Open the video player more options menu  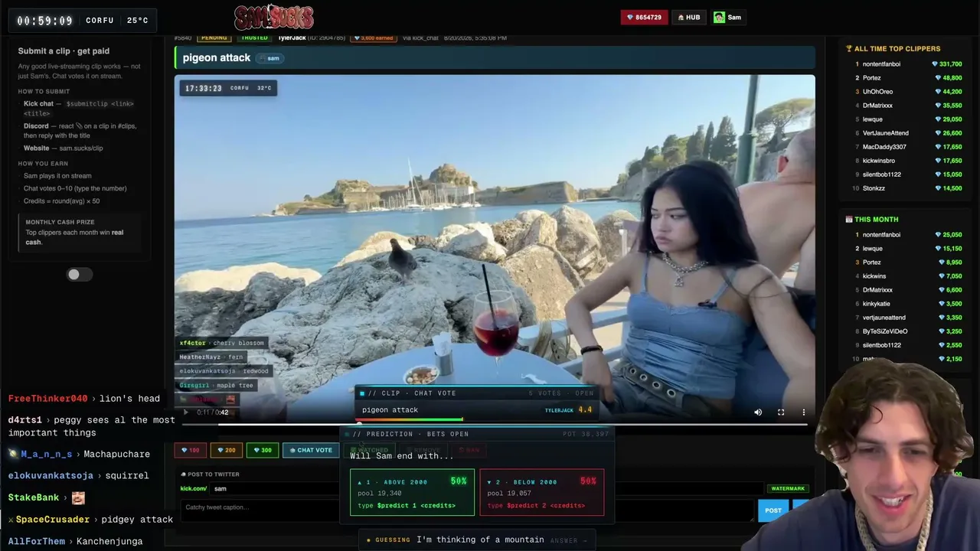point(804,412)
